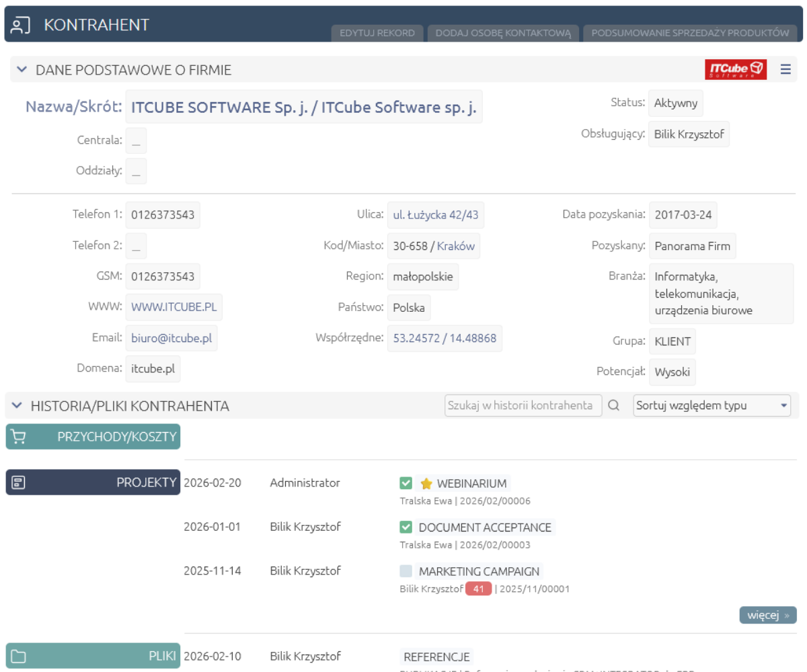This screenshot has width=807, height=672.
Task: Click the więcej button under projects
Action: [x=767, y=615]
